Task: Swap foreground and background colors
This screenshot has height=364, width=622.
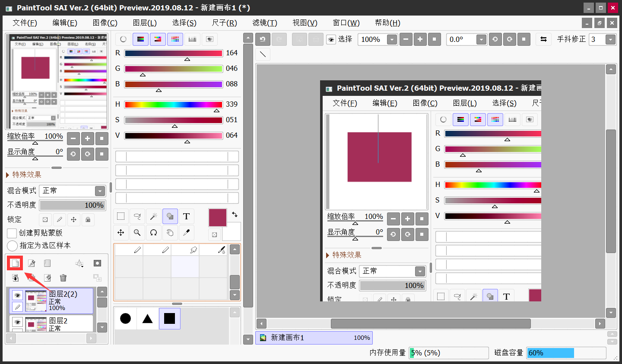Action: pos(235,214)
